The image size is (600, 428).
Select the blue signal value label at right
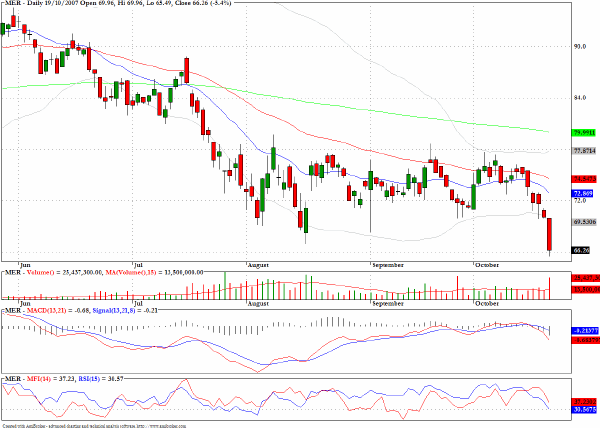(586, 331)
